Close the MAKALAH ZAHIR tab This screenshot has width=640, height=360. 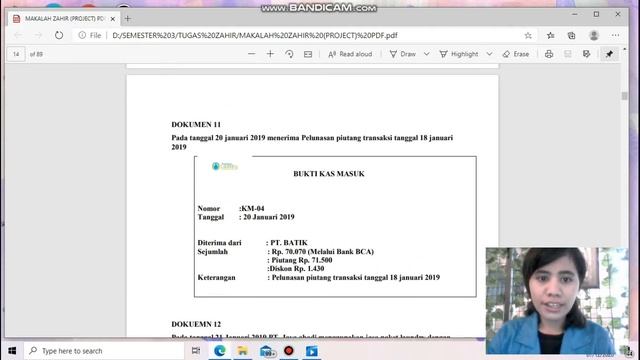[113, 19]
